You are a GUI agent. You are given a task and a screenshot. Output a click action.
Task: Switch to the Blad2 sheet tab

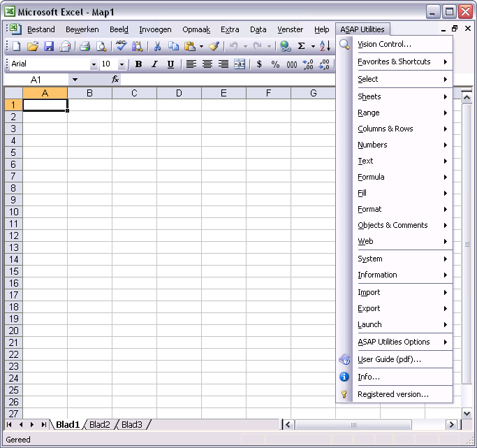point(99,424)
